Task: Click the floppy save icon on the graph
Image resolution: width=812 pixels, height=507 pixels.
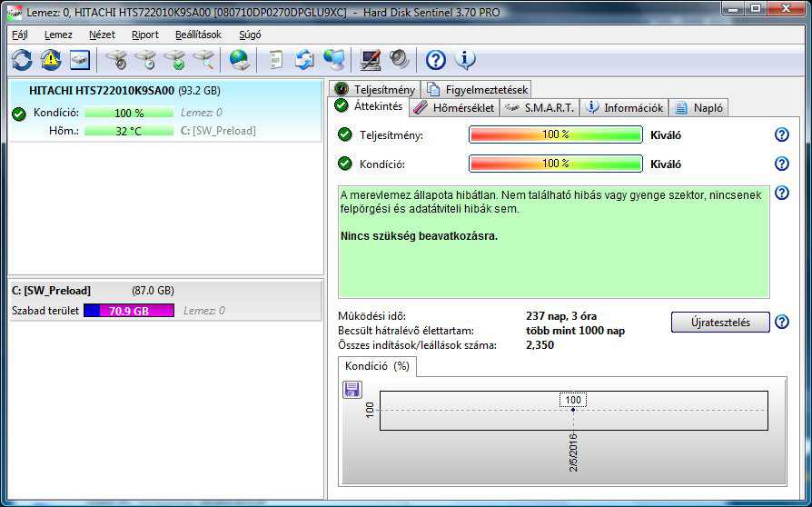Action: tap(352, 390)
